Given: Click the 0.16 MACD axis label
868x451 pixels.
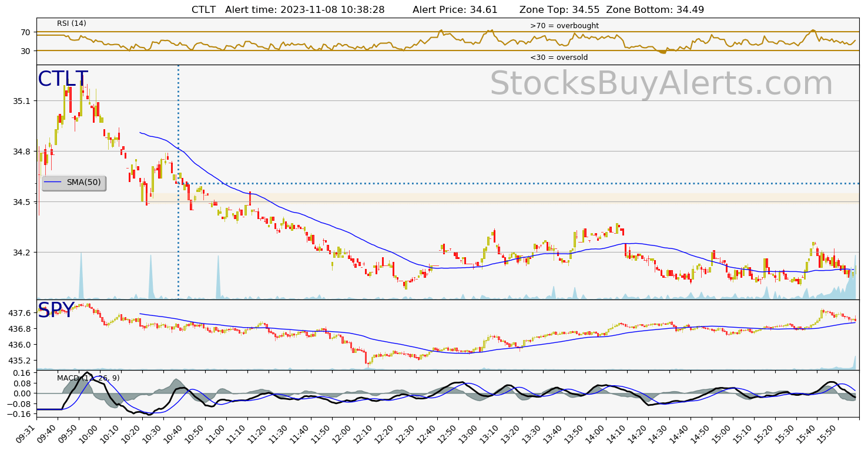Looking at the screenshot, I should 22,373.
